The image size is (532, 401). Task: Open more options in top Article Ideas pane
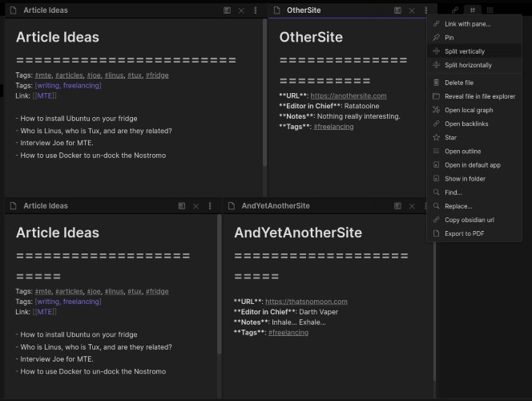(256, 10)
